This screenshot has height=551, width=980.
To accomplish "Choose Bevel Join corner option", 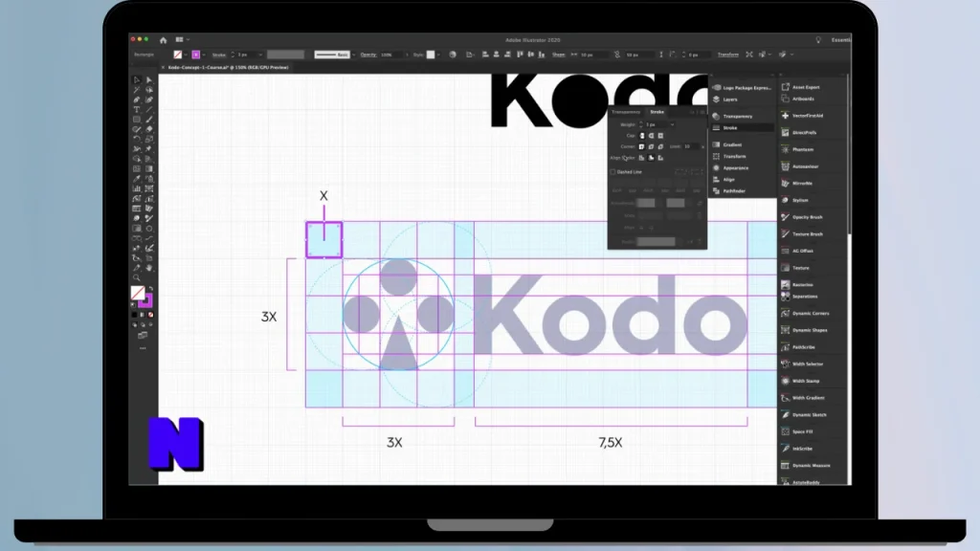I will 660,146.
